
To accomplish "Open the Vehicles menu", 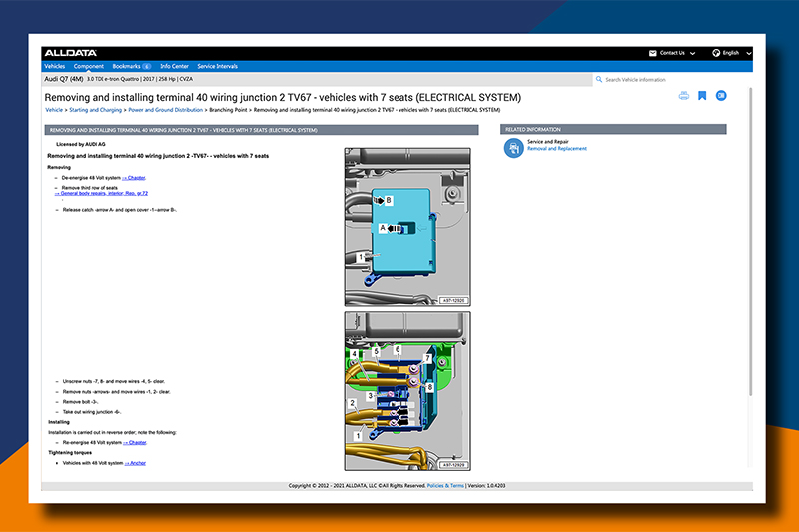I will coord(55,66).
